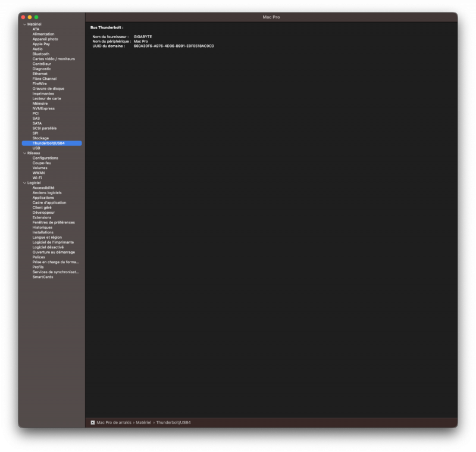Select Ethernet in the sidebar
Image resolution: width=476 pixels, height=452 pixels.
pyautogui.click(x=40, y=74)
